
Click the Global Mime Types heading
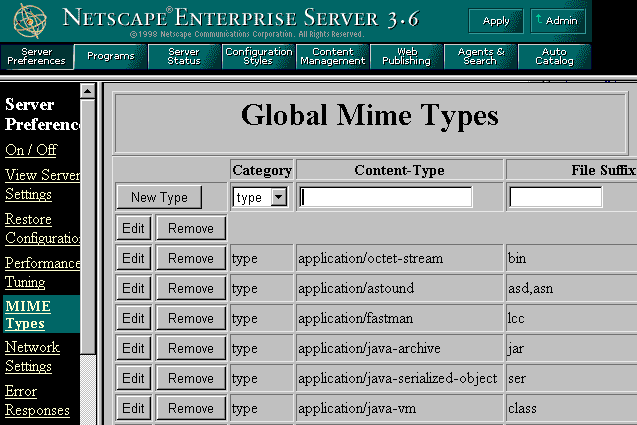370,116
